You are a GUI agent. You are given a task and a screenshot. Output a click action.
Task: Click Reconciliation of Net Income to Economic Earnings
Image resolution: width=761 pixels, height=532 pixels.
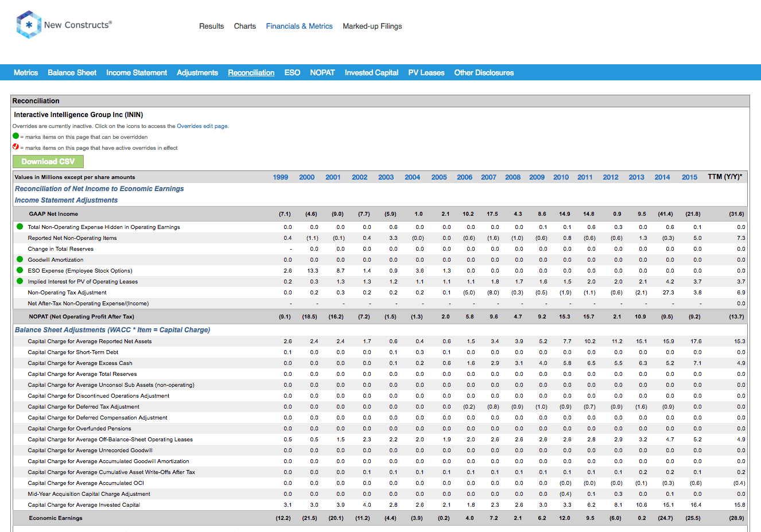pos(99,189)
